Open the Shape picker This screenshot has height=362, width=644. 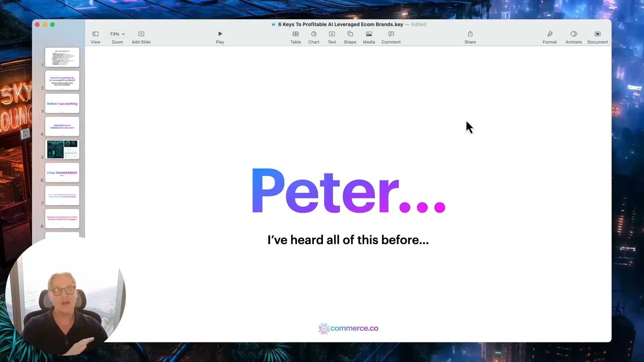click(350, 34)
